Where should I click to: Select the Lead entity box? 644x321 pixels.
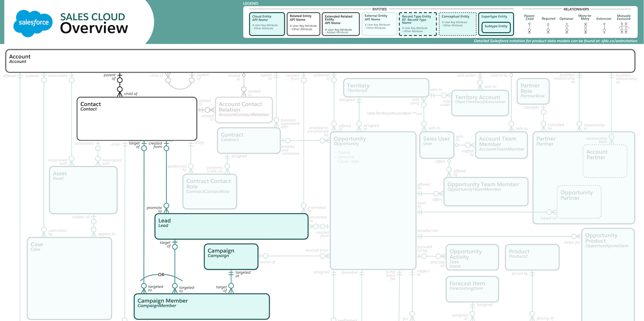point(232,226)
